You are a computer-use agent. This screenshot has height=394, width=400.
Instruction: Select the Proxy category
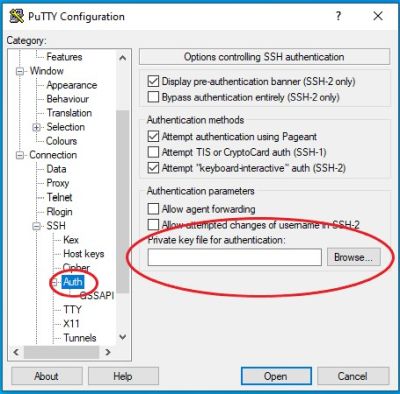[58, 183]
